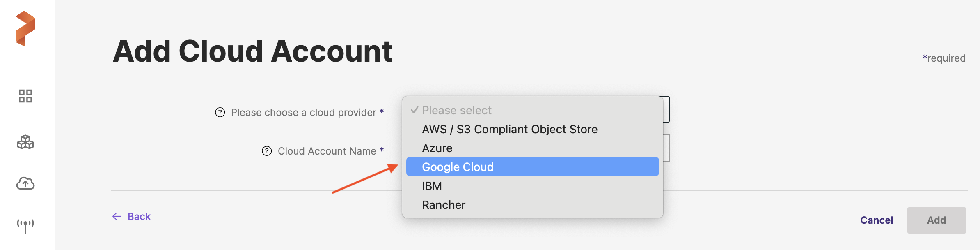Viewport: 980px width, 250px height.
Task: Choose Rancher from the provider options
Action: [443, 205]
